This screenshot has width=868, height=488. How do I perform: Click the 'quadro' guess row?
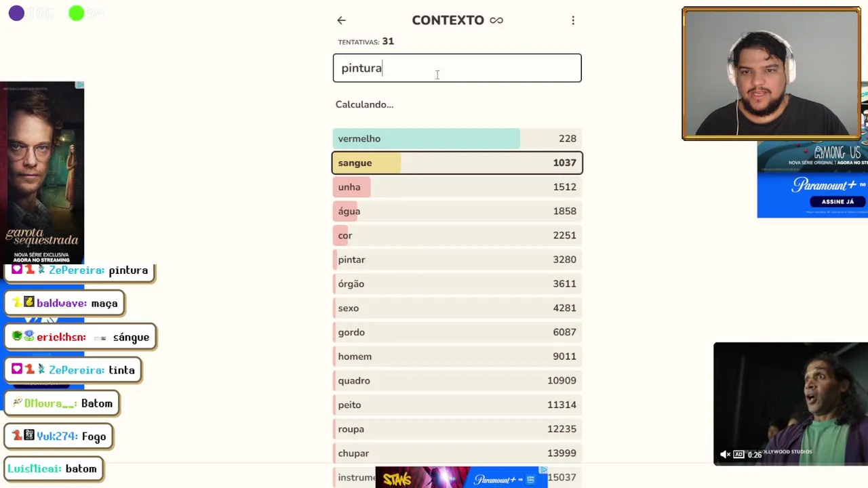click(457, 380)
